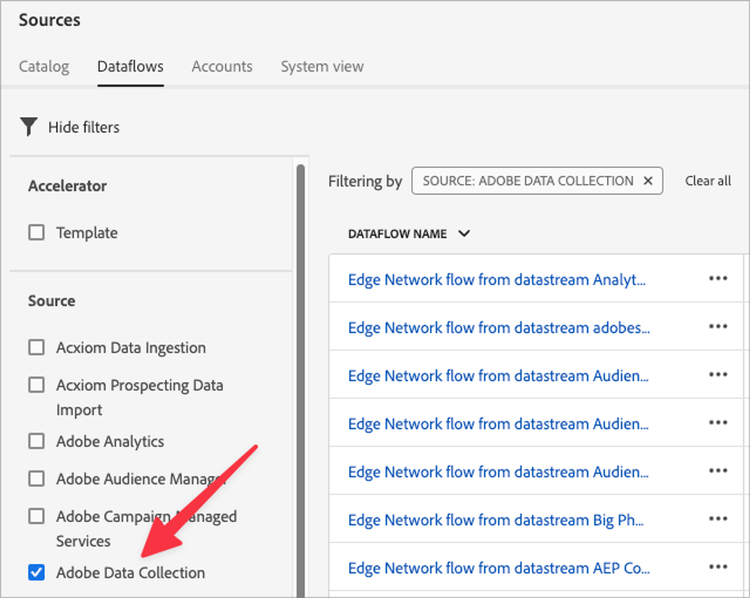
Task: Open Edge Network flow from datastream adobes…
Action: coord(499,328)
